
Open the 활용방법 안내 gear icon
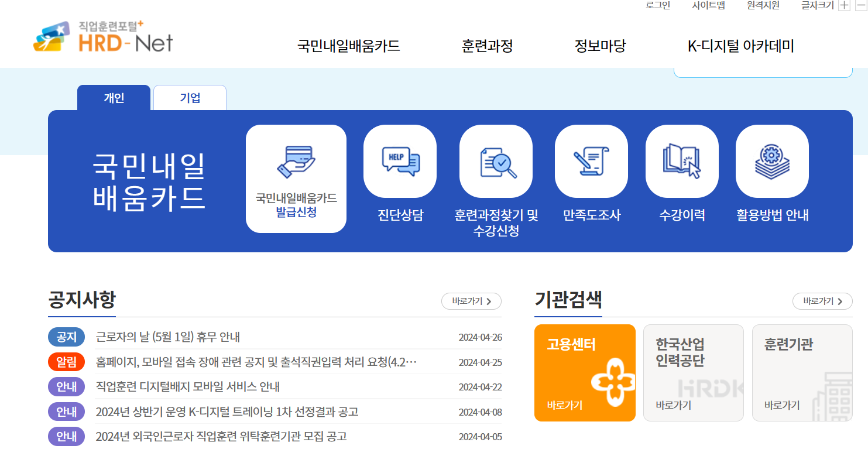[772, 162]
